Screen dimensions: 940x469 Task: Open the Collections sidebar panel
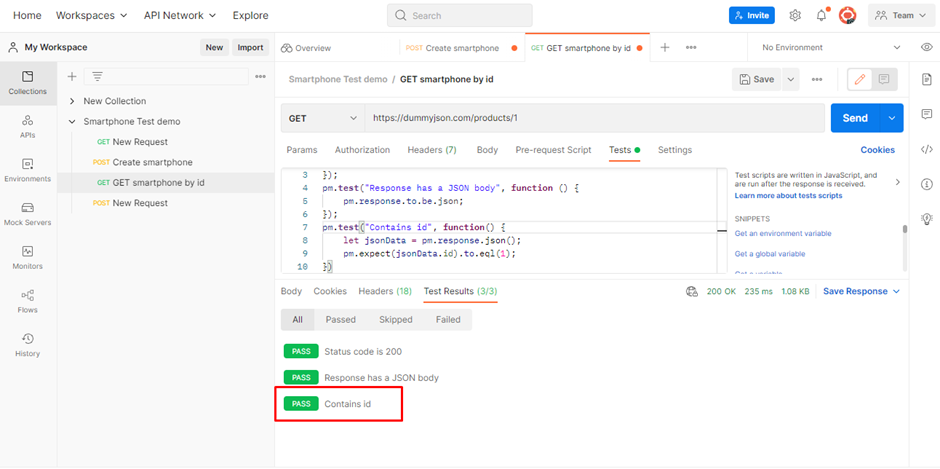coord(28,83)
